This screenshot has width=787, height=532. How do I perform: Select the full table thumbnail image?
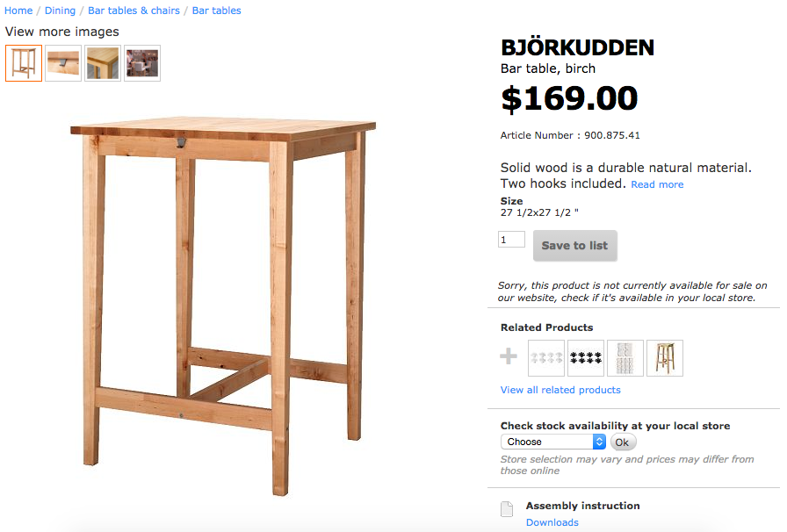(x=24, y=63)
